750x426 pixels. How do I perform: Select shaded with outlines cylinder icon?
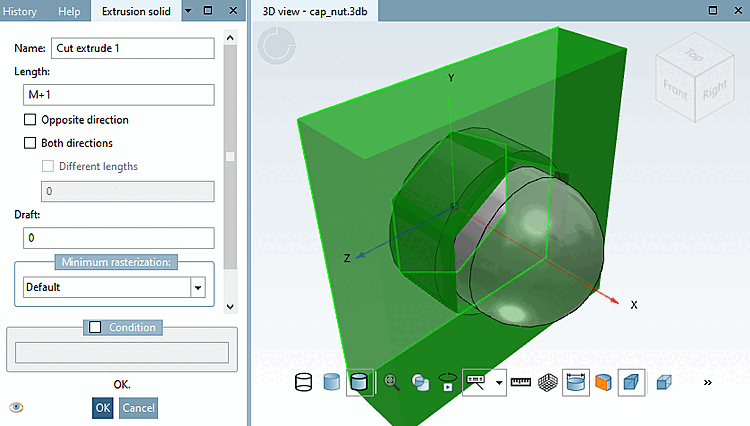[359, 382]
